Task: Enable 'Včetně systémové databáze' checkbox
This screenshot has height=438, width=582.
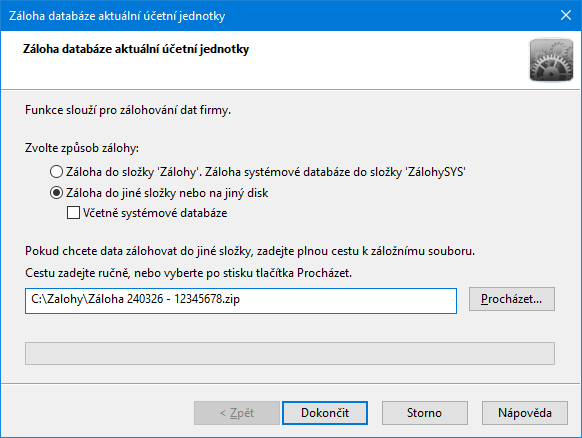Action: pyautogui.click(x=73, y=213)
